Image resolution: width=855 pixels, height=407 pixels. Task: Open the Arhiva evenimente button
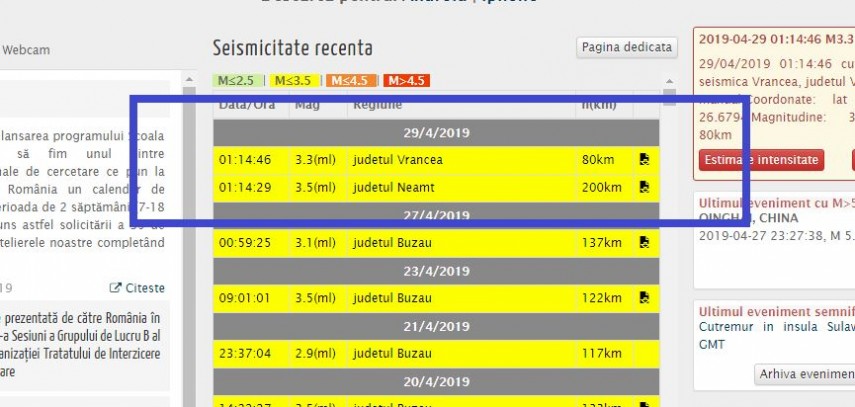804,374
